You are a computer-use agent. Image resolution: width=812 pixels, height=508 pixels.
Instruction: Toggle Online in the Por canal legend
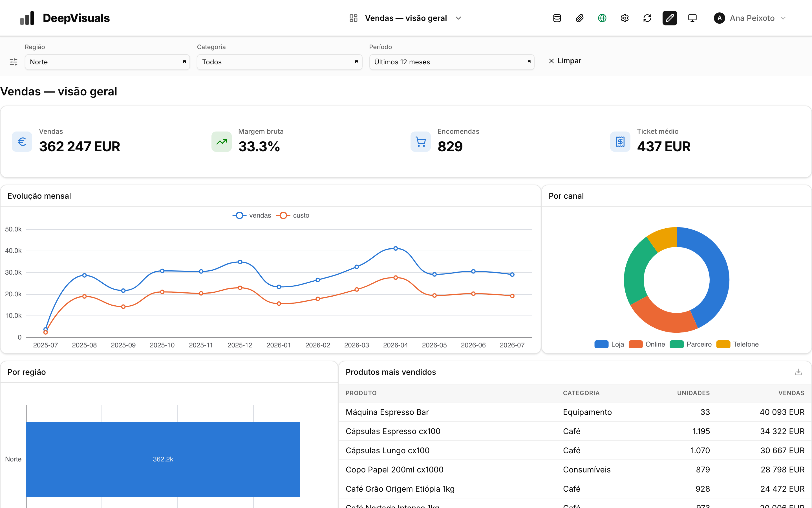pyautogui.click(x=646, y=344)
